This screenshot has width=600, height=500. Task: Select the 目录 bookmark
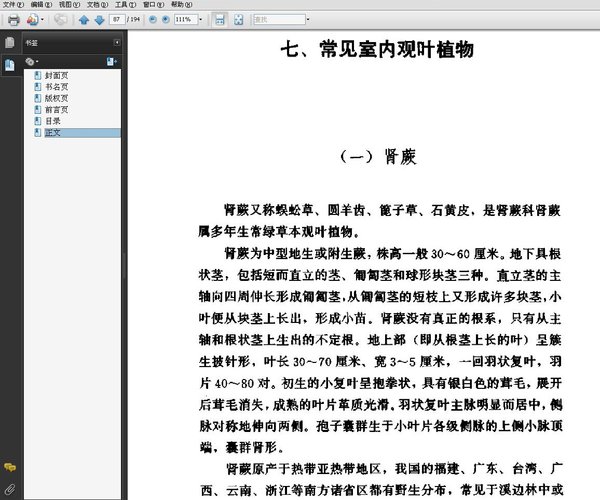(53, 121)
